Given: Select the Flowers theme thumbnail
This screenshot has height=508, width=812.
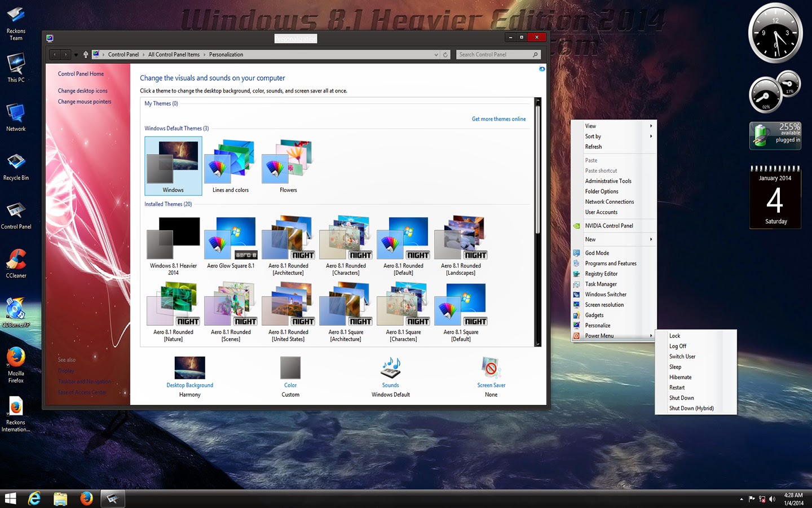Looking at the screenshot, I should [288, 166].
